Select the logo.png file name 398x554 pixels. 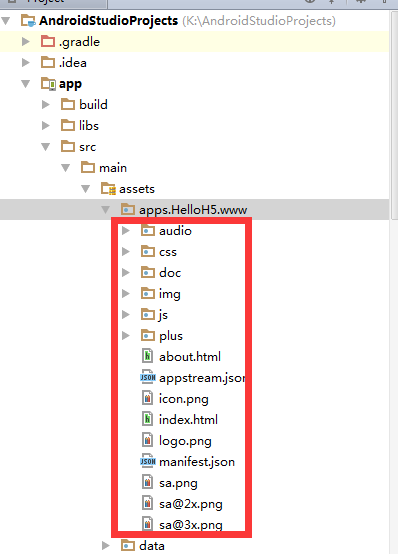[185, 441]
